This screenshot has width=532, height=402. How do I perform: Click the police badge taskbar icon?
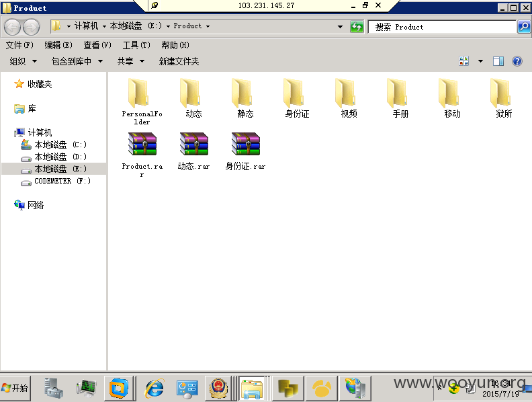click(x=218, y=388)
